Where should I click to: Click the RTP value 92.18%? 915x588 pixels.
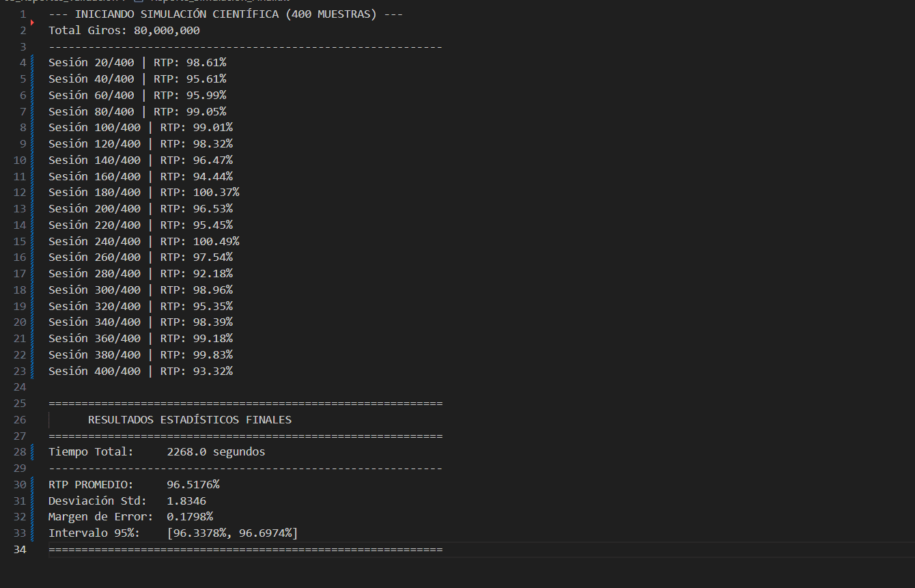click(213, 274)
